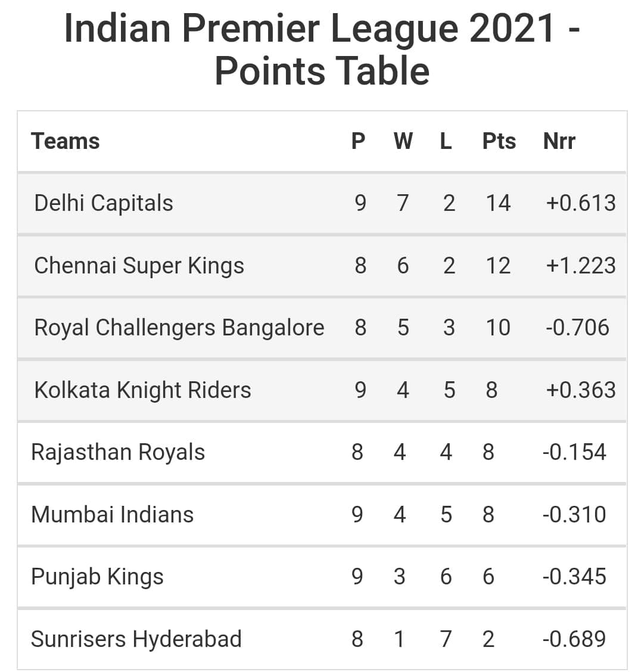Image resolution: width=638 pixels, height=672 pixels.
Task: Select Sunrisers Hyderabad in the table
Action: click(136, 639)
